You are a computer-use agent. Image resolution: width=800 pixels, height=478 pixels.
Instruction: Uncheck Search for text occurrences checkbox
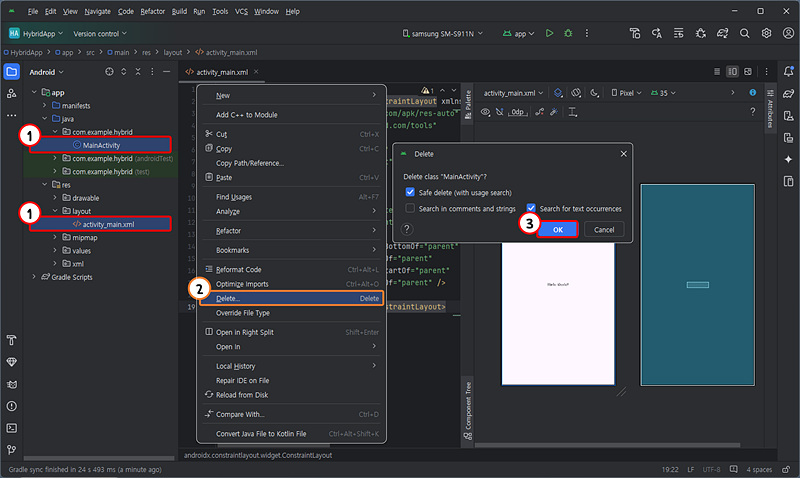[531, 208]
